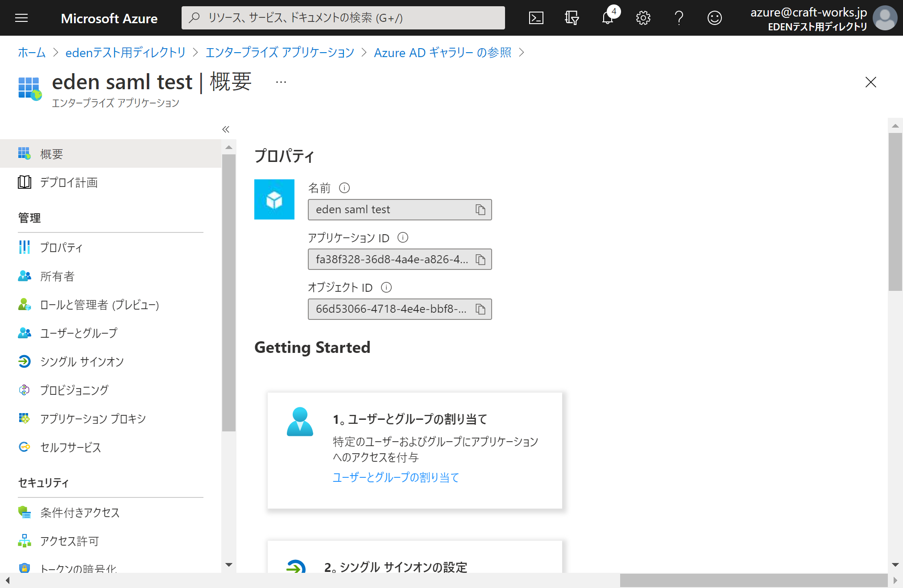The image size is (903, 588).
Task: Click the オブジェクト ID text field
Action: 400,309
